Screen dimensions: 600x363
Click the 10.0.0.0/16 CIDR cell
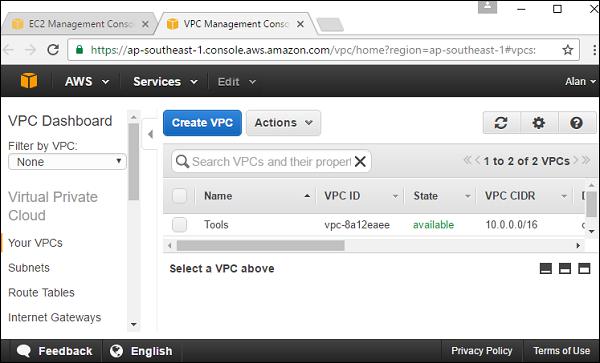point(511,225)
